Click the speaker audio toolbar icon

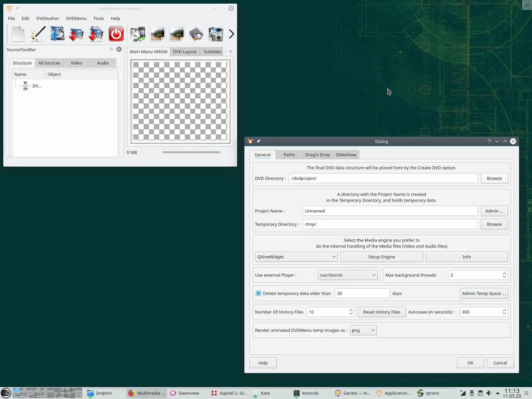click(x=196, y=34)
